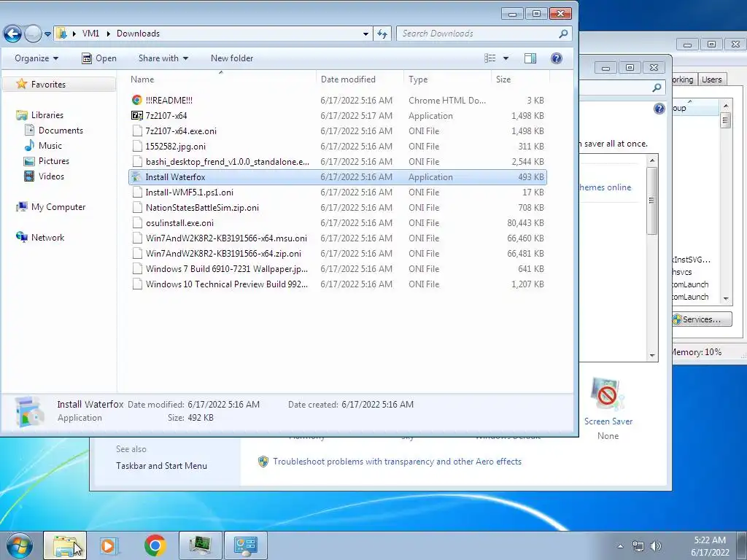Screen dimensions: 747x560
Task: Switch to the Users tab in Task Manager
Action: (712, 79)
